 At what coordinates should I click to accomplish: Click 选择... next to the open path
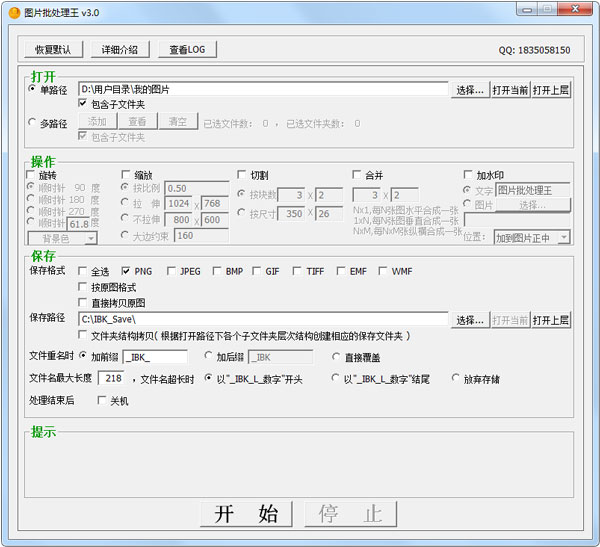pyautogui.click(x=470, y=90)
